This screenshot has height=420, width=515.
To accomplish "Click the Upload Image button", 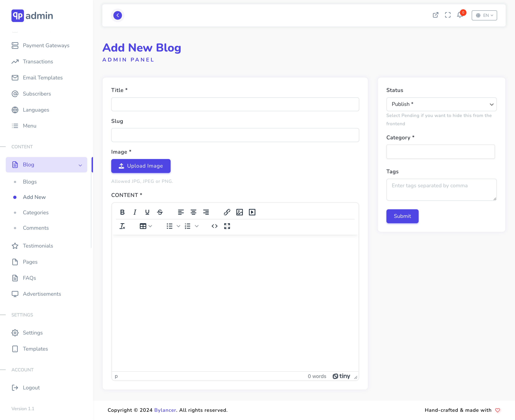I will [x=141, y=166].
